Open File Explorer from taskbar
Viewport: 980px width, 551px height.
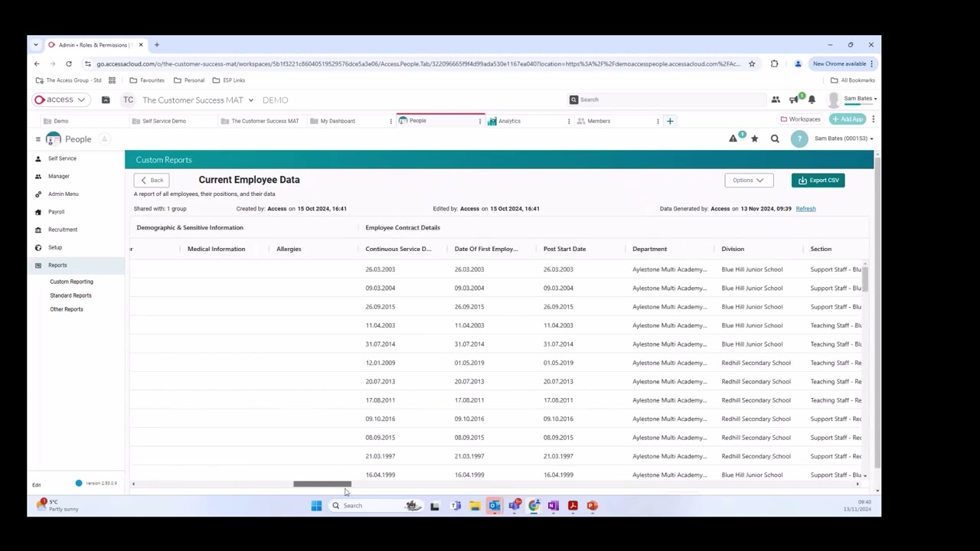click(475, 505)
